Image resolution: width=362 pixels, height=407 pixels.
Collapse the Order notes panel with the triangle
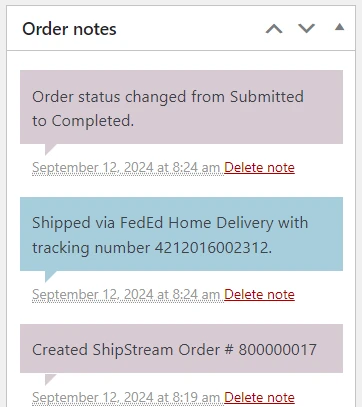pos(339,27)
